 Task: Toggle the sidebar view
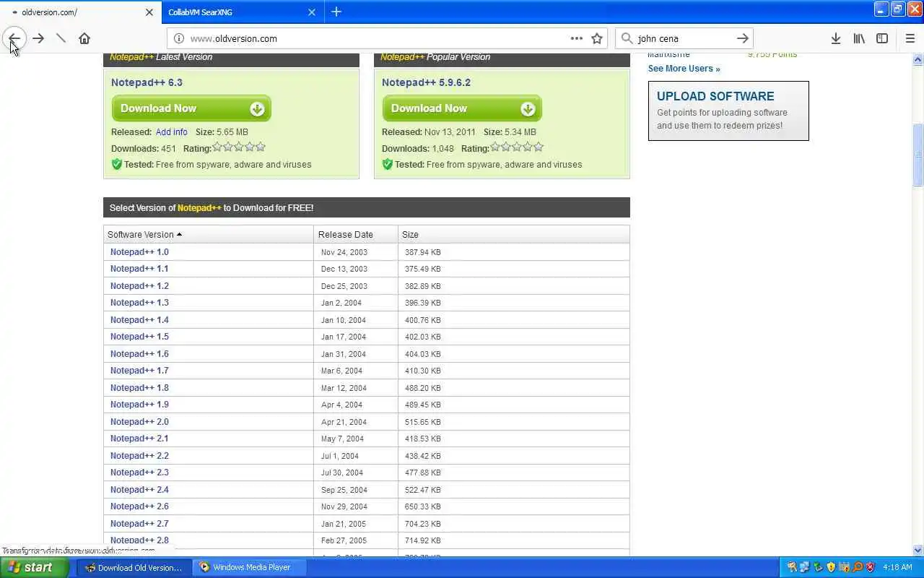click(x=882, y=38)
